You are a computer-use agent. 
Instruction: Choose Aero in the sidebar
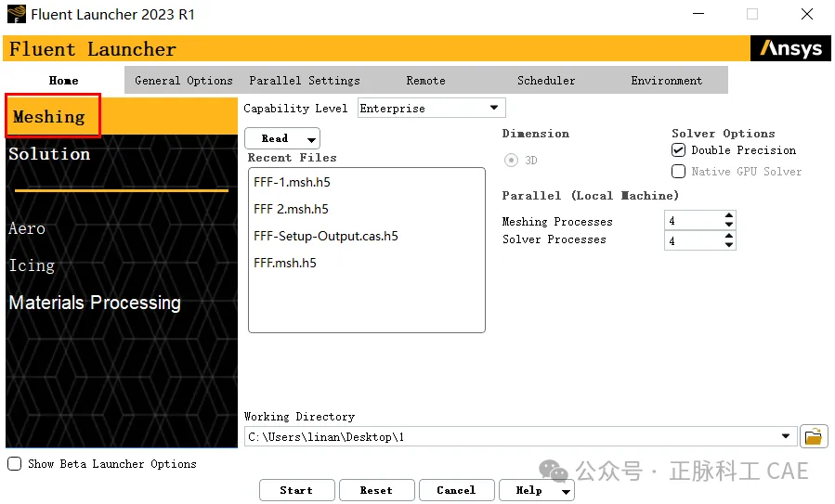pos(27,228)
